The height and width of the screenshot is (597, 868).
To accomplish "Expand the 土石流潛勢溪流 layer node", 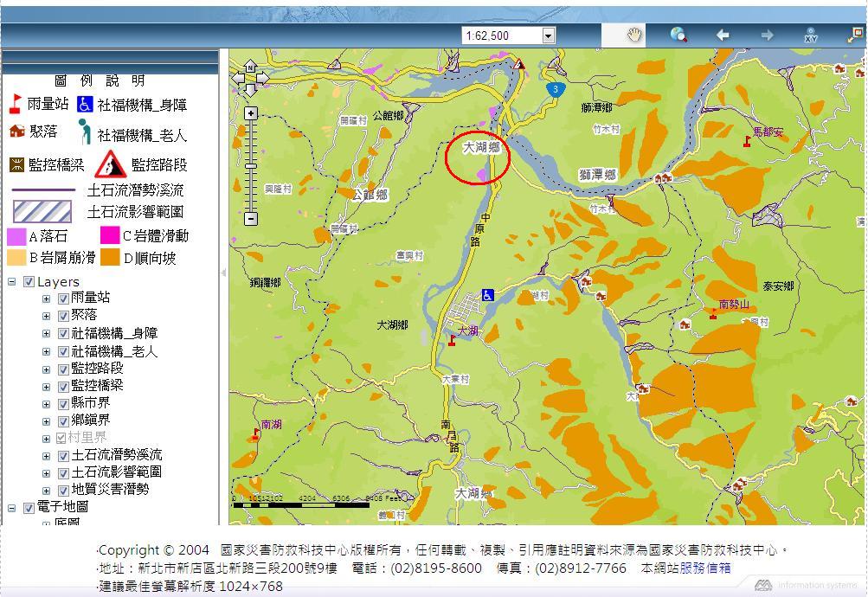I will pos(47,455).
